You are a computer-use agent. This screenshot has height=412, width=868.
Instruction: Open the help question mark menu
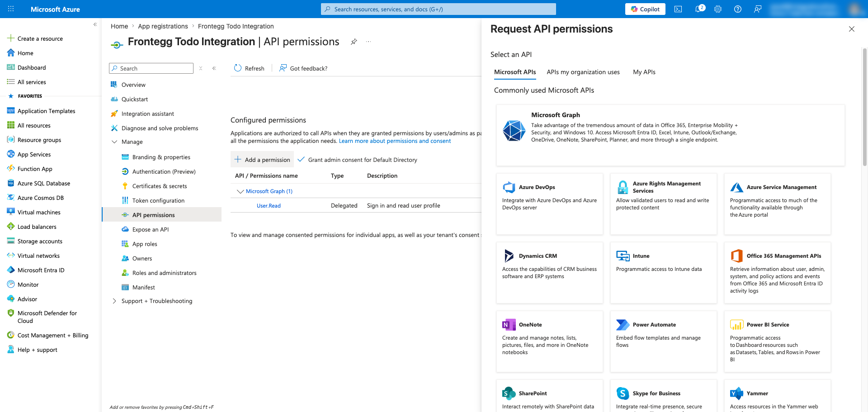(738, 9)
